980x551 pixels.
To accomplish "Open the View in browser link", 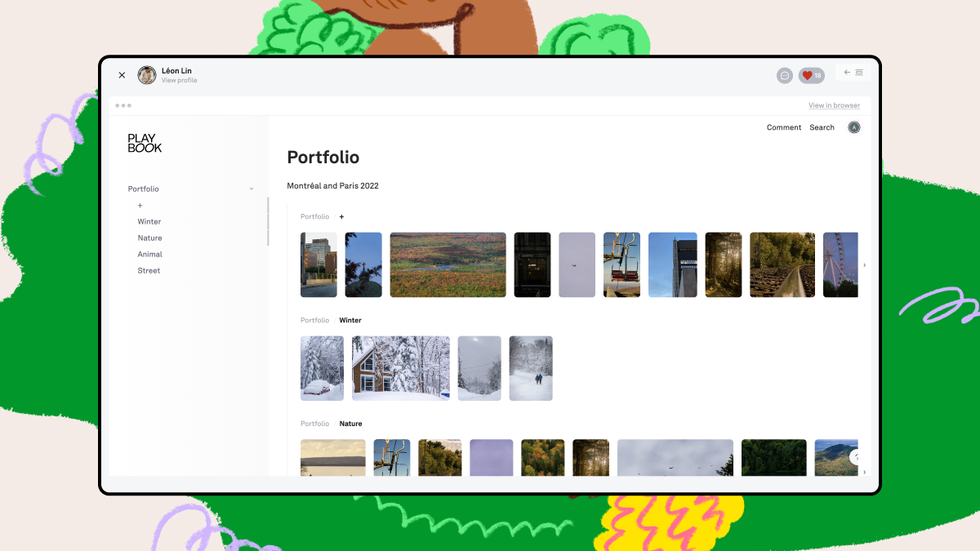I will tap(834, 105).
